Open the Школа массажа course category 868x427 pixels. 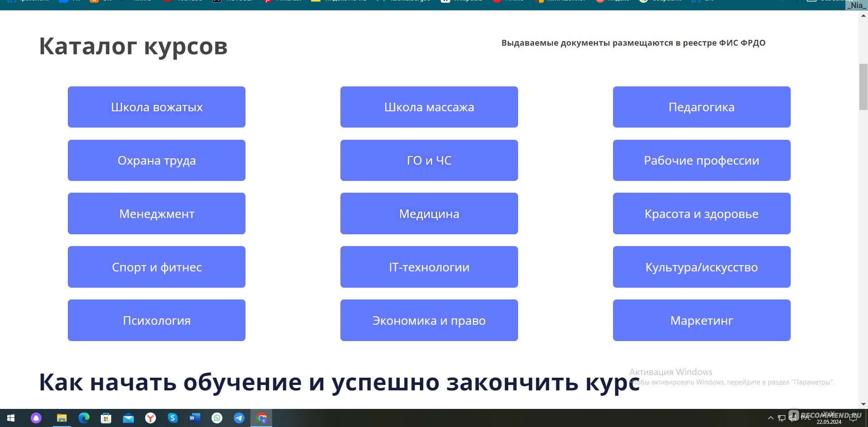(x=429, y=107)
